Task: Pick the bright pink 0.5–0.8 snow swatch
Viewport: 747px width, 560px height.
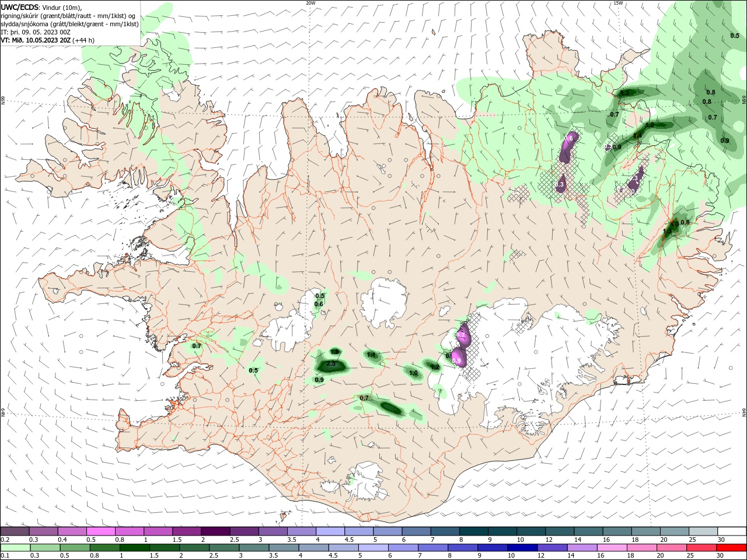Action: click(101, 531)
